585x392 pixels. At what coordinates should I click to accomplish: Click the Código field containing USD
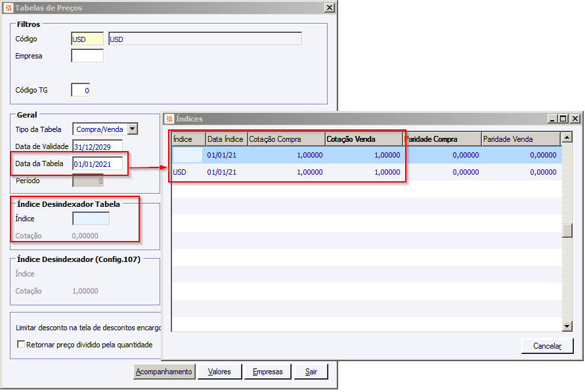click(88, 39)
